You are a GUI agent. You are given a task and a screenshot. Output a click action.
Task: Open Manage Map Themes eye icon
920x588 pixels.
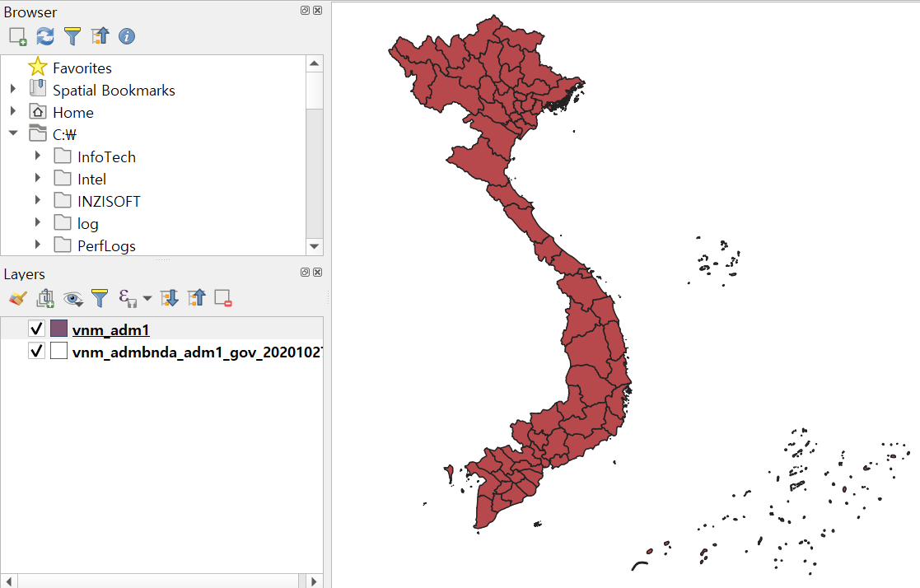click(72, 299)
